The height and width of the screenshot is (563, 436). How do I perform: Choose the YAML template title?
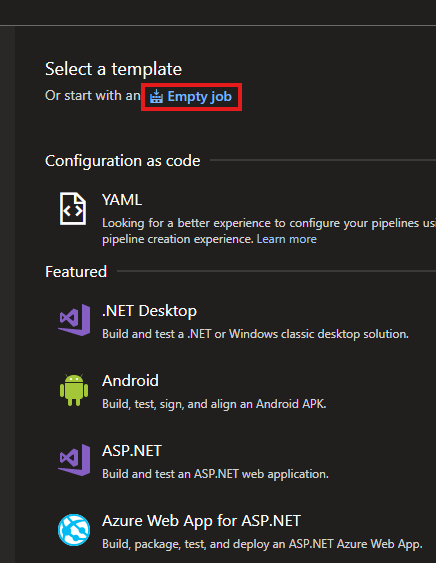(122, 200)
